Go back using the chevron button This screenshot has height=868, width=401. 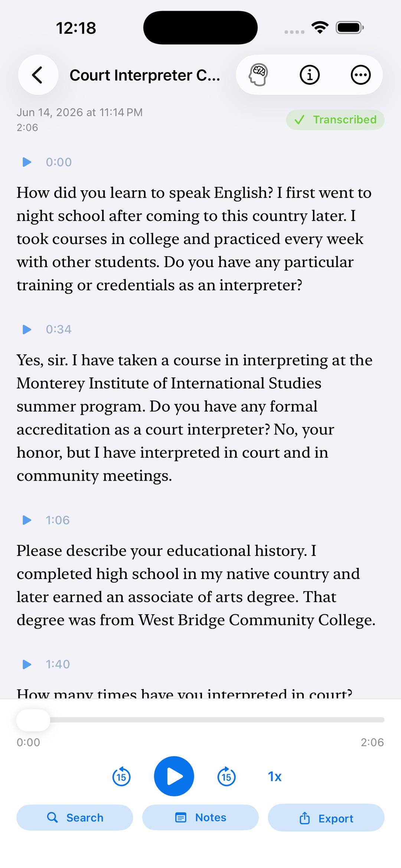click(x=38, y=75)
